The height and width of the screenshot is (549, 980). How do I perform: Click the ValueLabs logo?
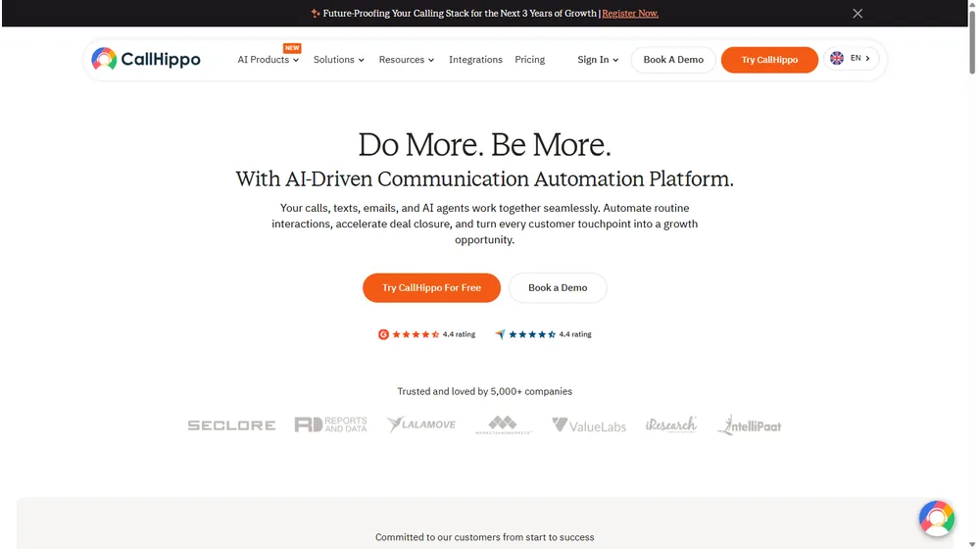[x=589, y=425]
